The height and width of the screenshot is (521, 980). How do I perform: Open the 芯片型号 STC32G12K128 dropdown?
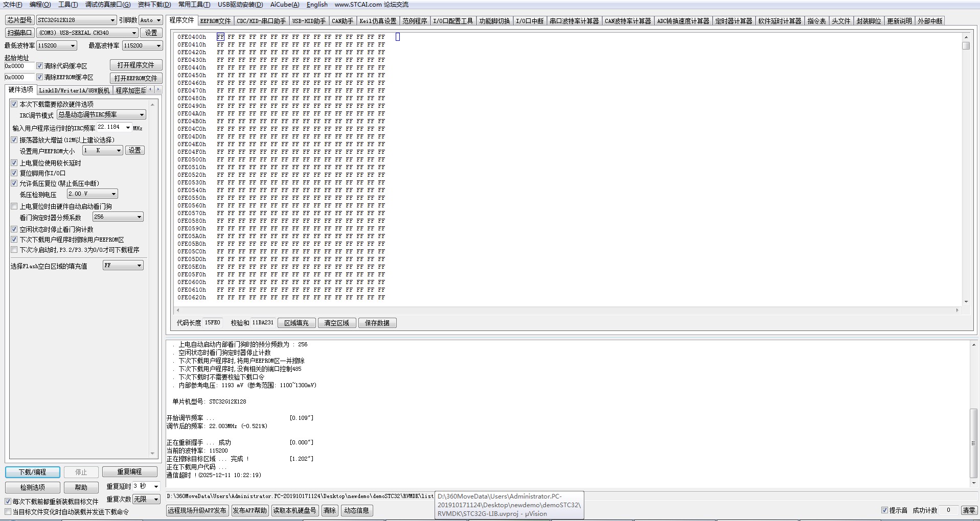point(112,20)
